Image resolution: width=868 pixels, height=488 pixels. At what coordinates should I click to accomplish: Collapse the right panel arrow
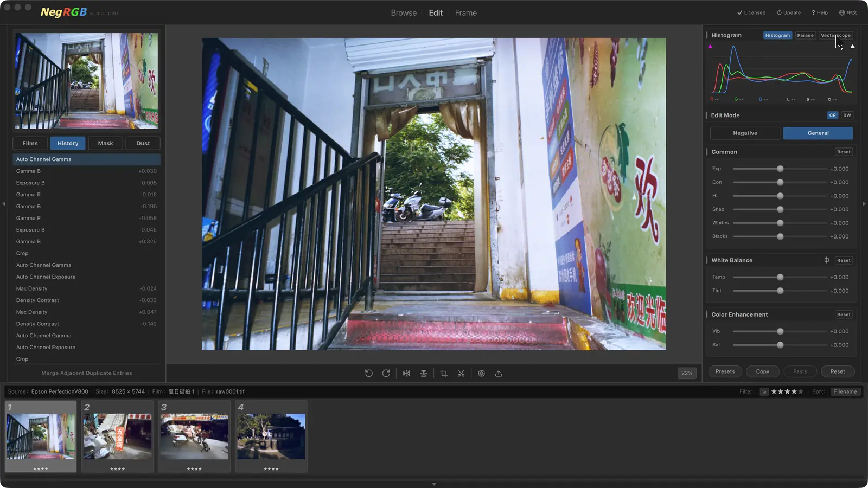(864, 204)
